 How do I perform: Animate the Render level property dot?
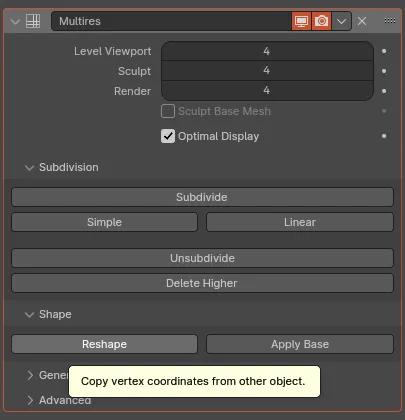pos(384,91)
